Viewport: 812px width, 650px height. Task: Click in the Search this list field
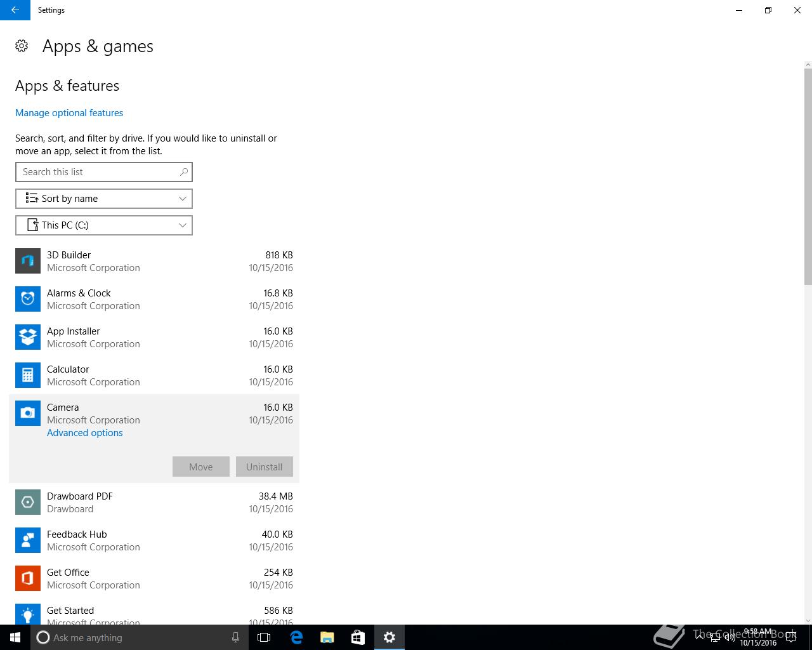(104, 172)
